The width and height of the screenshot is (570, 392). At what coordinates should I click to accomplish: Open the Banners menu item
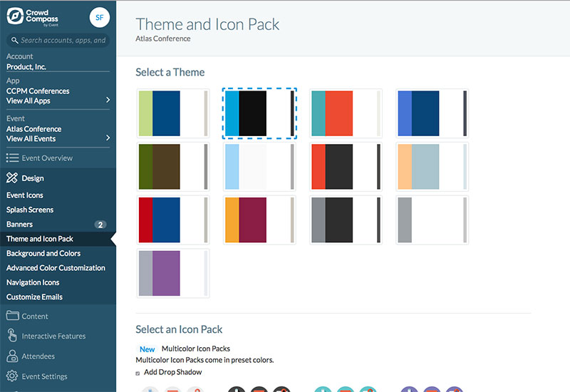pyautogui.click(x=20, y=225)
